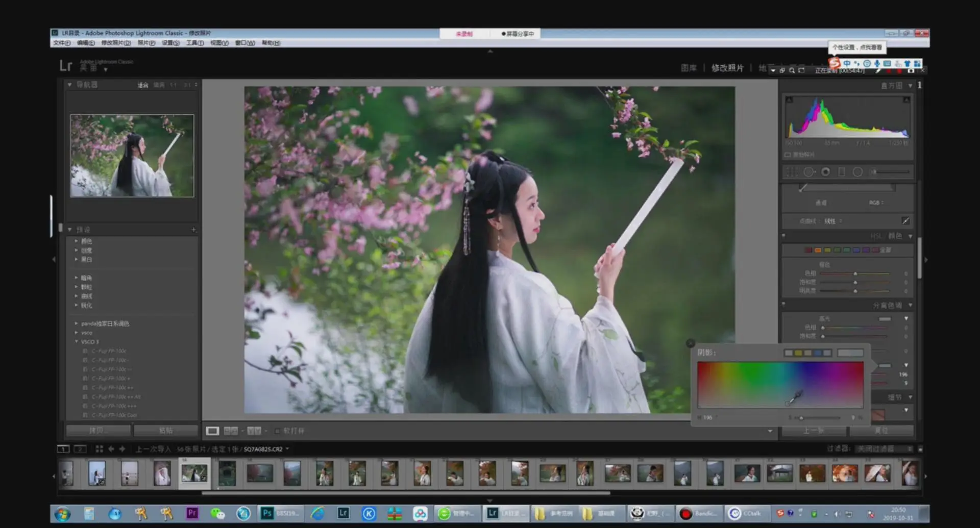Toggle the point curve edit button

905,221
